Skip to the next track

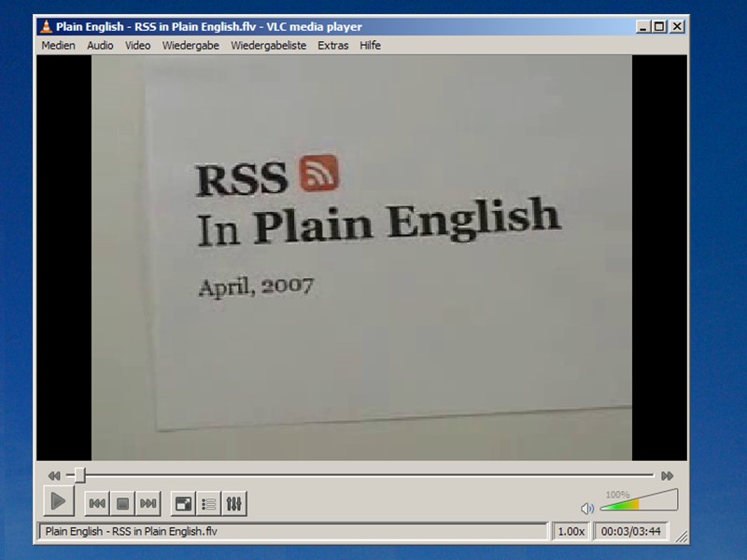[148, 504]
